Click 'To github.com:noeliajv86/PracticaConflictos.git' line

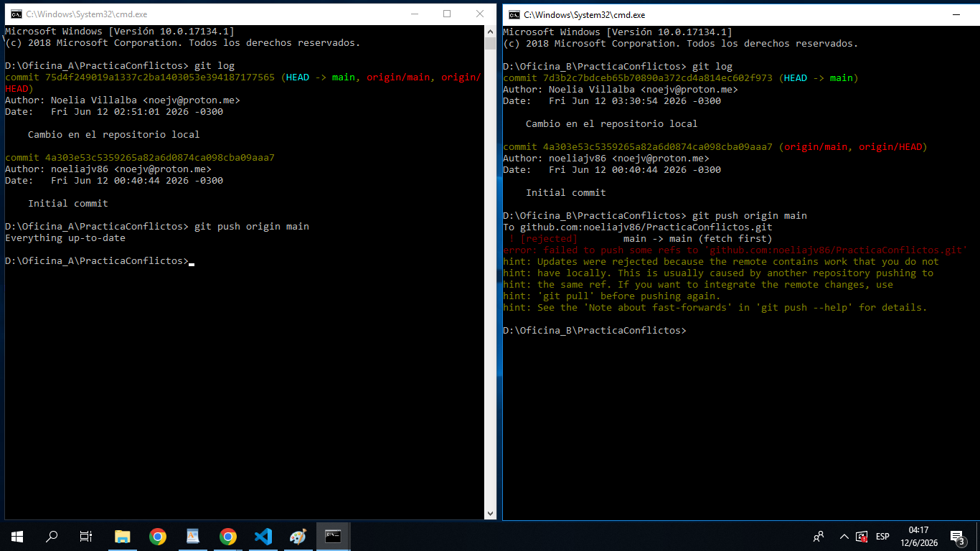click(x=638, y=227)
